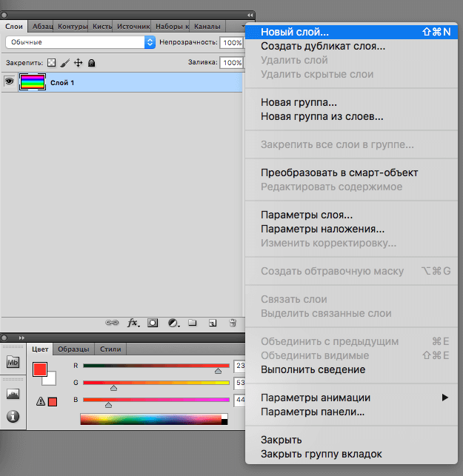Create a new group folder icon
The image size is (463, 476).
[193, 323]
